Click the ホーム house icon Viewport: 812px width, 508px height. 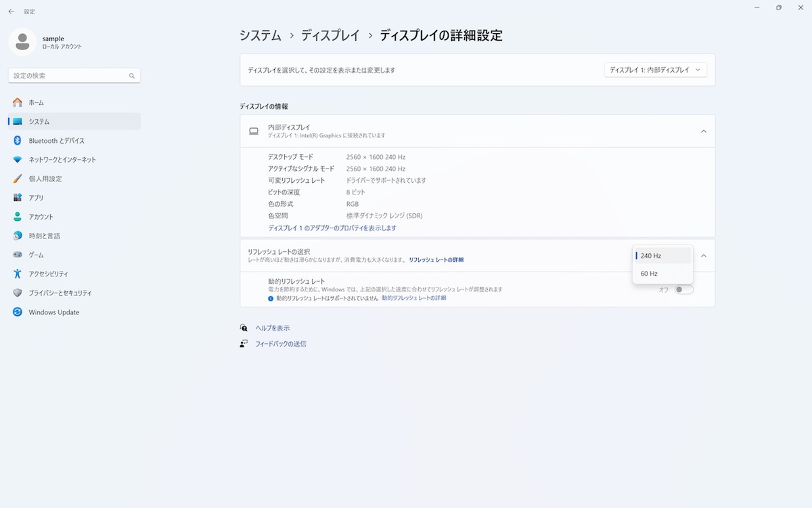(18, 102)
